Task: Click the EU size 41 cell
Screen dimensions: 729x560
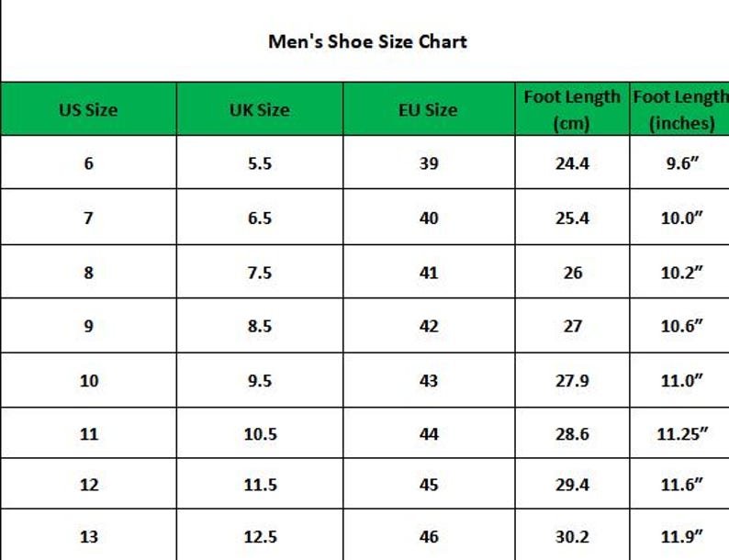Action: (428, 273)
